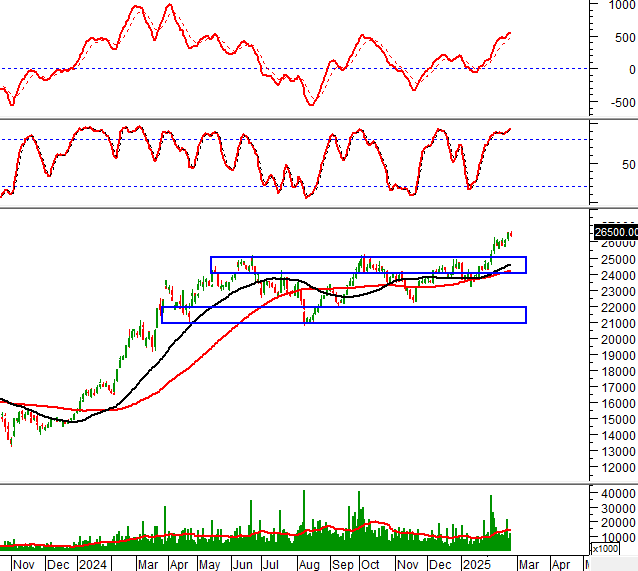
Task: Select the 24000 price axis label
Action: [x=618, y=276]
